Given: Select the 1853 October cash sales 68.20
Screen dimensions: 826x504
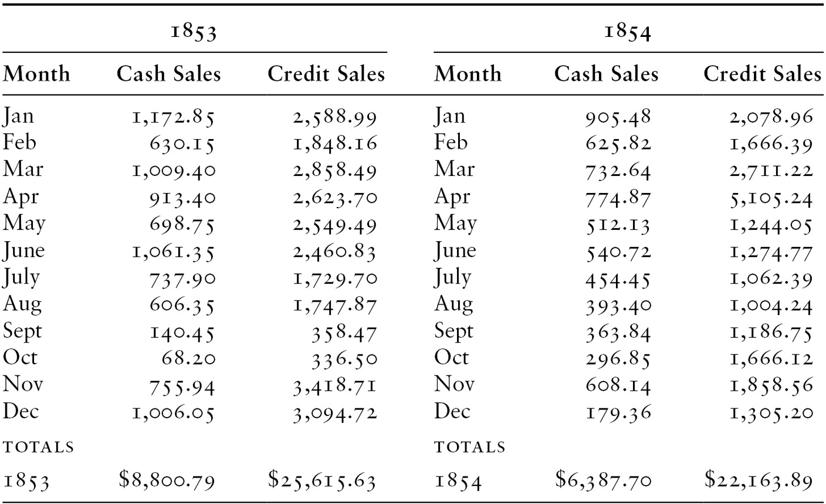Looking at the screenshot, I should click(188, 359).
